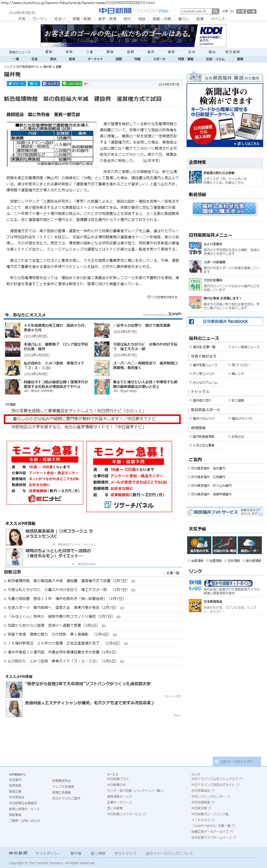This screenshot has width=267, height=868.
Task: Open article 一足早くひな祭り 県庁で園児演奏
Action: 142,325
